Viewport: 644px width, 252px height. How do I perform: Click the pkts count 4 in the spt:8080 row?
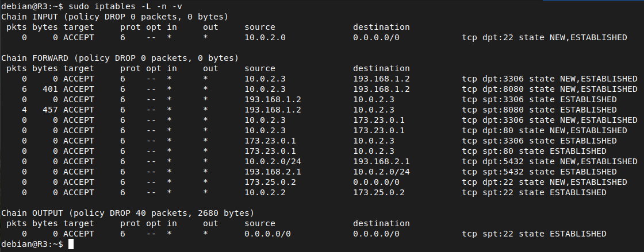24,110
